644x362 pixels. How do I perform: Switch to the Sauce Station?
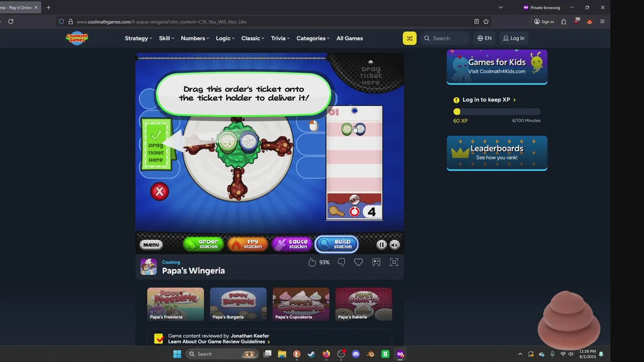coord(292,244)
